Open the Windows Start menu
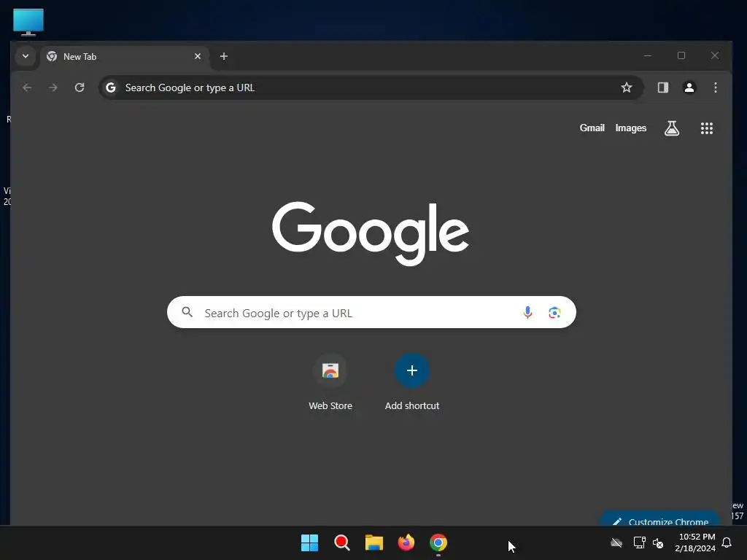 [x=309, y=542]
